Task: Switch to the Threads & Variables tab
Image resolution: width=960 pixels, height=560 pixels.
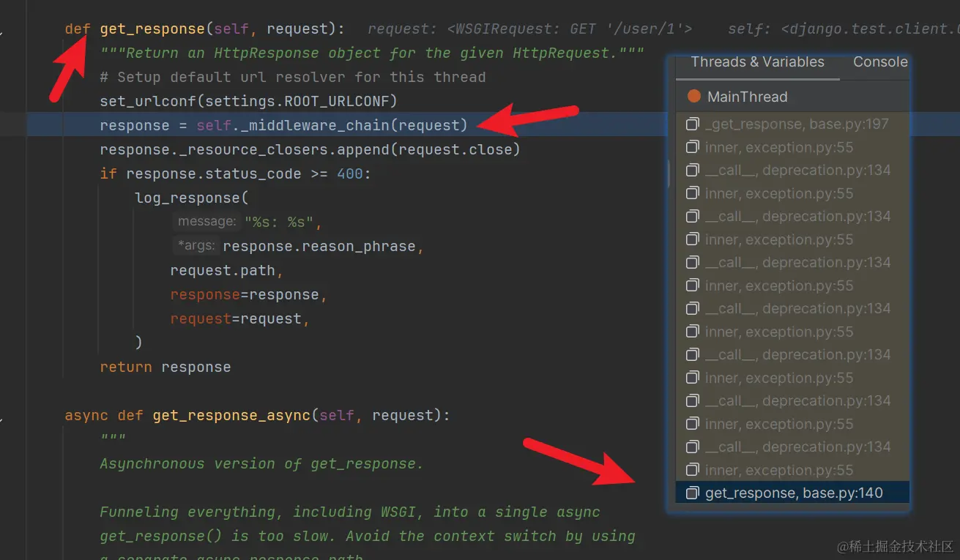Action: [757, 62]
